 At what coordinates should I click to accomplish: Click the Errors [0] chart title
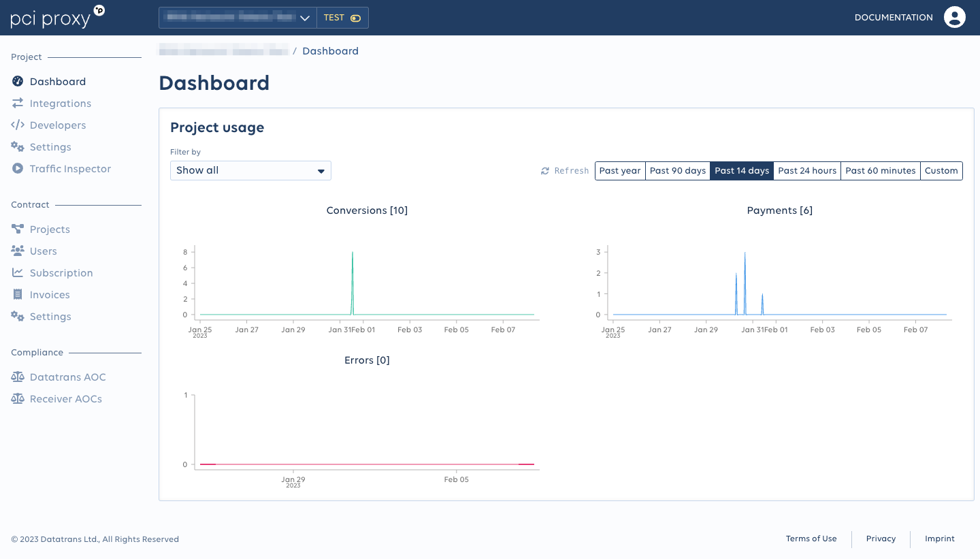[x=367, y=360]
